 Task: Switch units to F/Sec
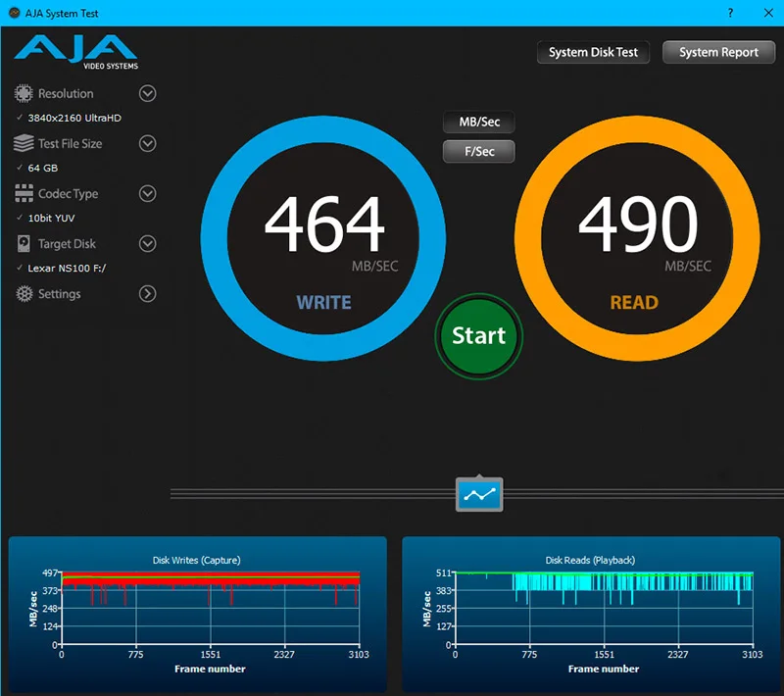click(x=479, y=152)
